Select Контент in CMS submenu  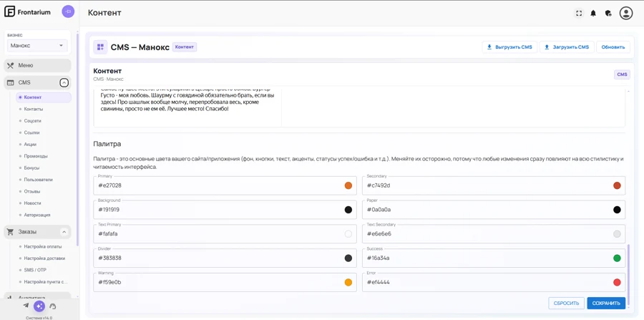point(44,97)
